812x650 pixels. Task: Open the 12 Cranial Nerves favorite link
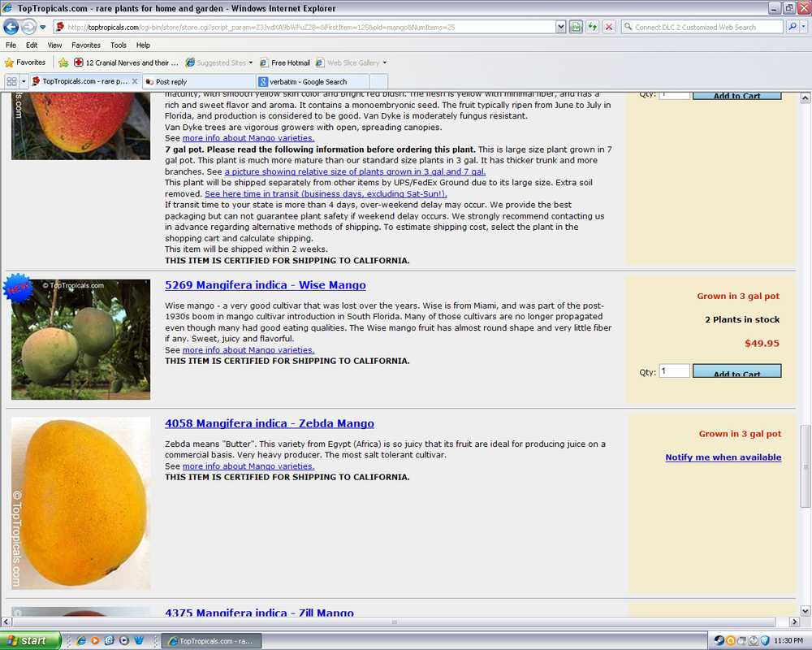126,63
